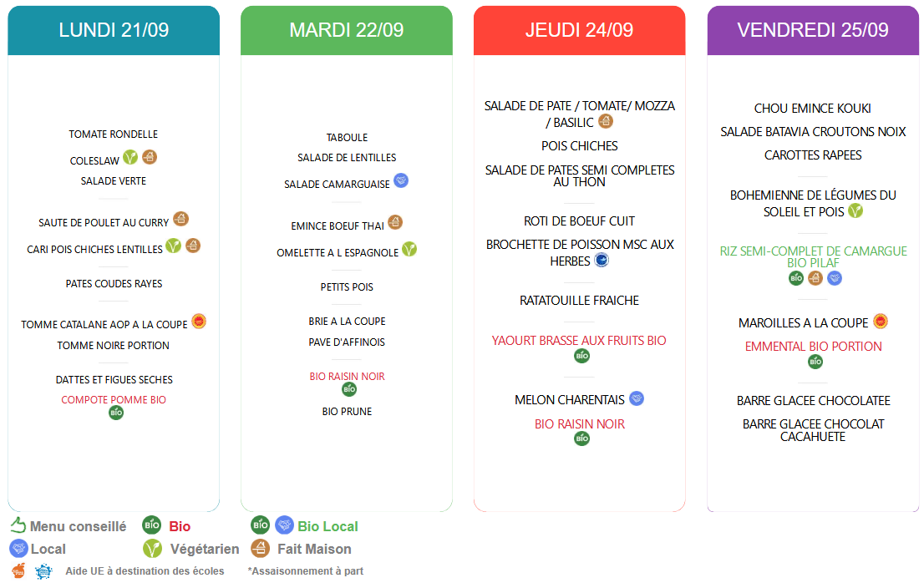Open the LUNDI 21/09 header
924x583 pixels.
[114, 30]
